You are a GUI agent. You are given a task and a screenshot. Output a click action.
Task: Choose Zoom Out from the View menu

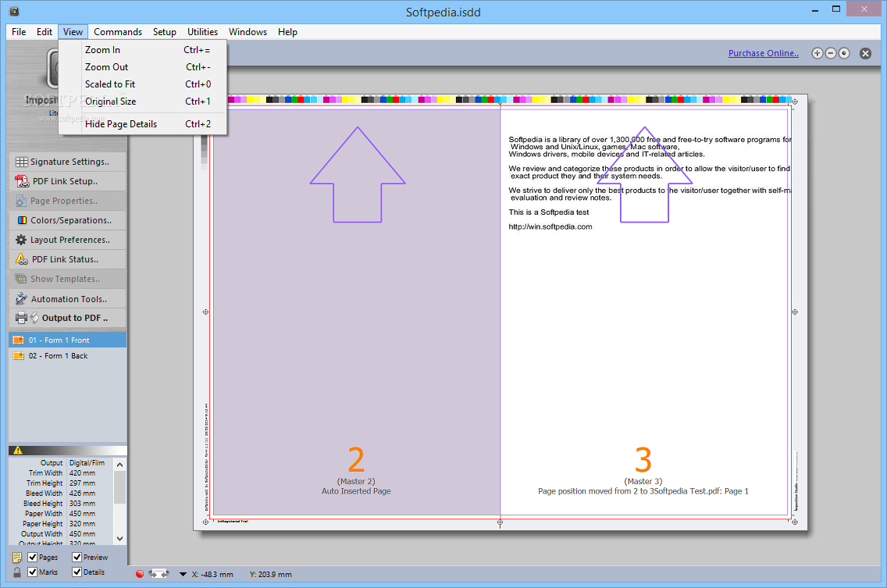(x=143, y=67)
